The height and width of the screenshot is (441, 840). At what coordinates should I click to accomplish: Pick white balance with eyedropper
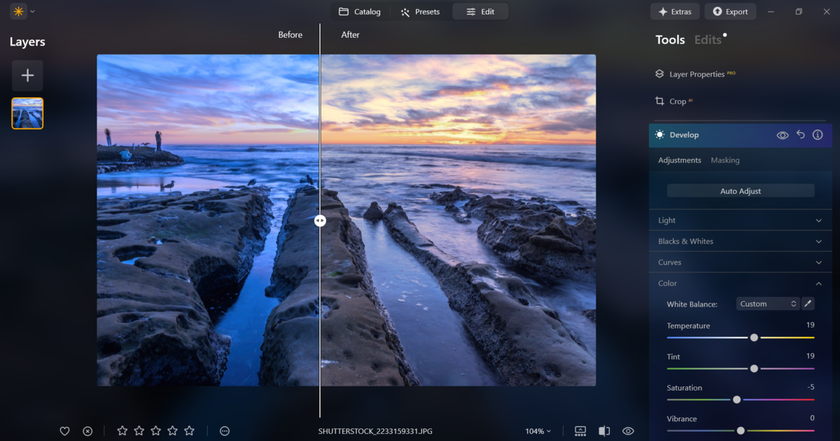(808, 304)
